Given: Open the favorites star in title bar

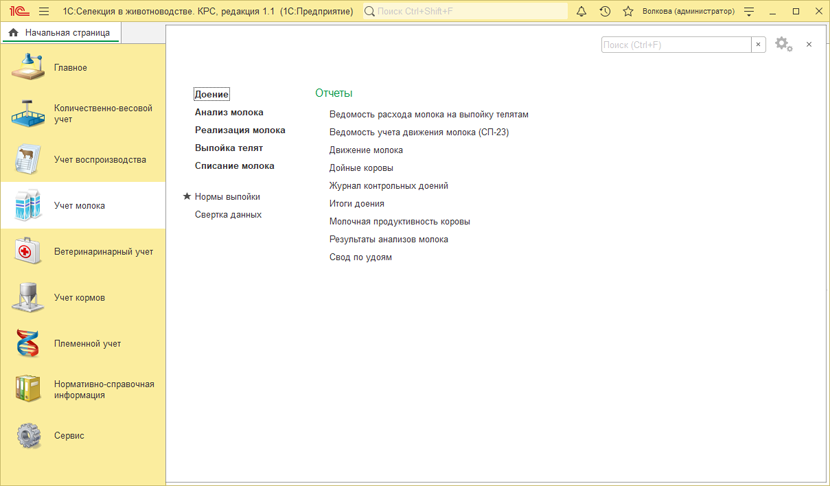Looking at the screenshot, I should tap(628, 12).
